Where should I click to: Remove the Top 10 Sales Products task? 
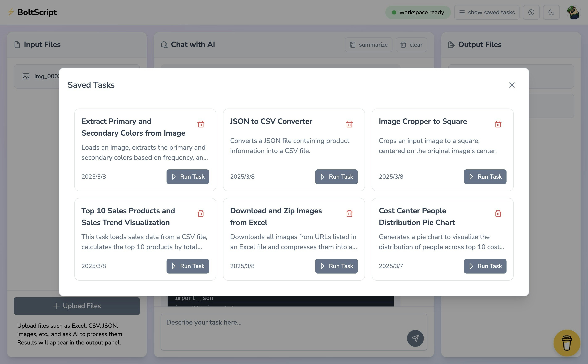pyautogui.click(x=201, y=213)
